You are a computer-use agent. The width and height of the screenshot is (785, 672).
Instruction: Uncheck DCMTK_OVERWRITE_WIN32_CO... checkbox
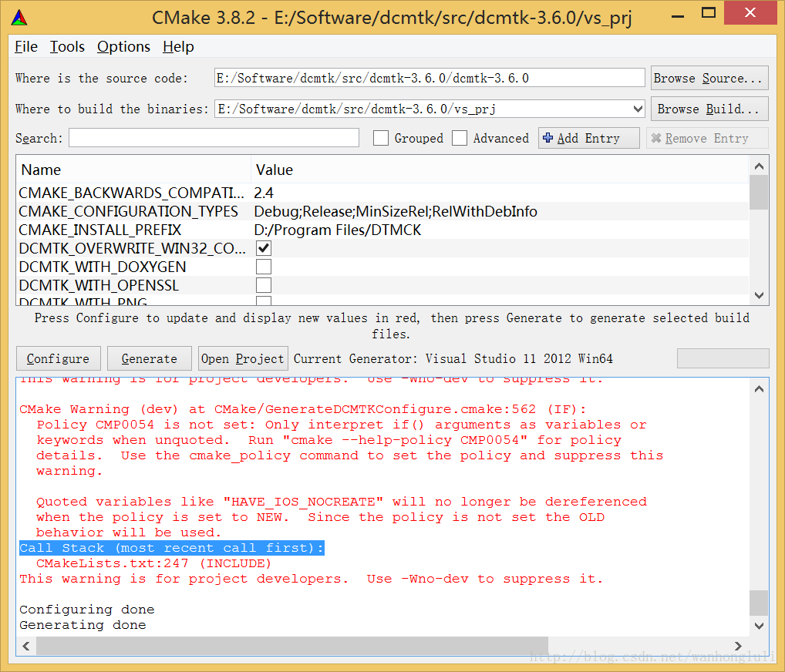click(x=264, y=248)
